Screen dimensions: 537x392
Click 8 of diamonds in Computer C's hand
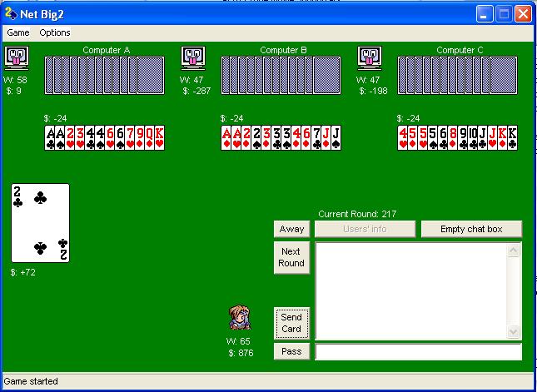453,137
